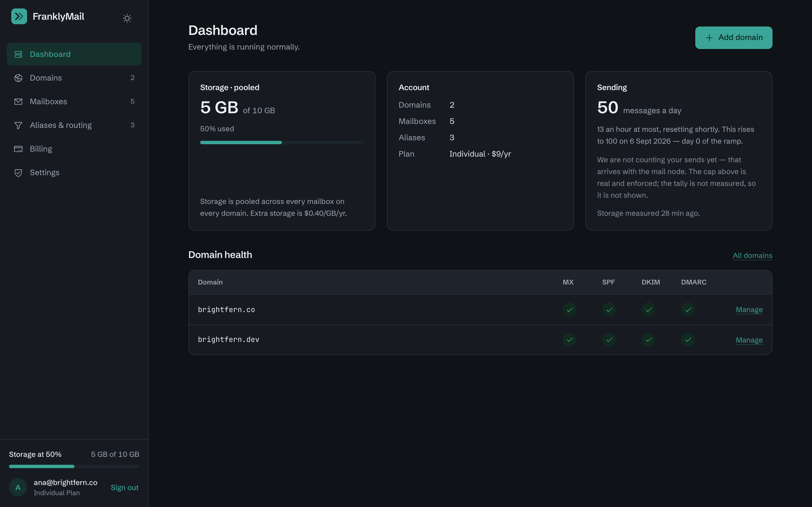The image size is (812, 507).
Task: Click the brightfern.co DKIM status check
Action: [x=648, y=310]
